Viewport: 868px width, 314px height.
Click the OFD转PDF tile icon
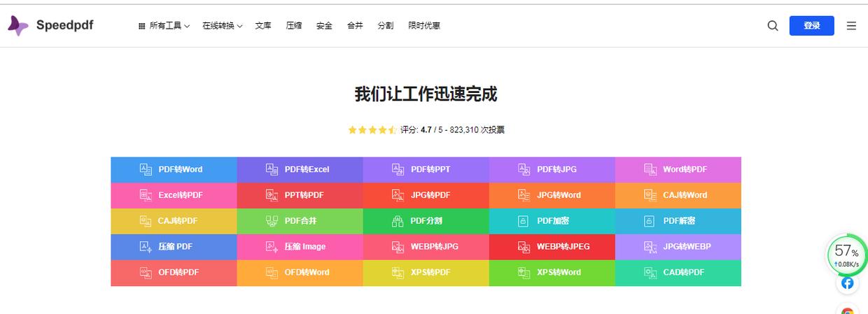(x=146, y=273)
